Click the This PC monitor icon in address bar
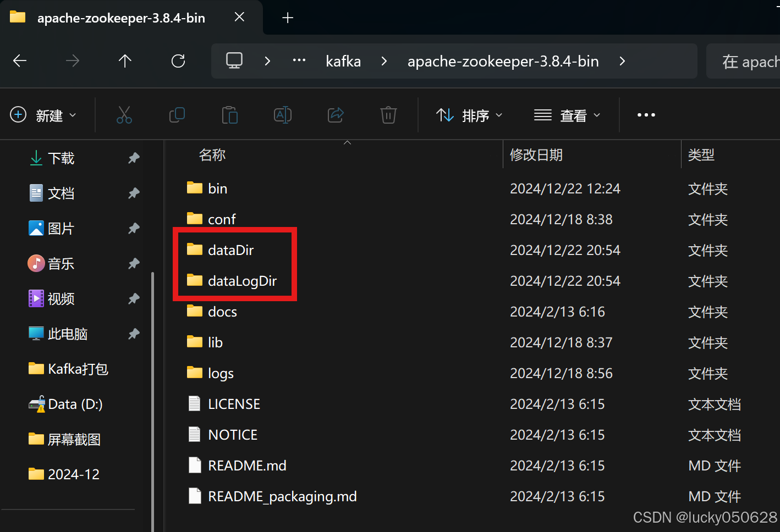The height and width of the screenshot is (532, 780). tap(234, 60)
